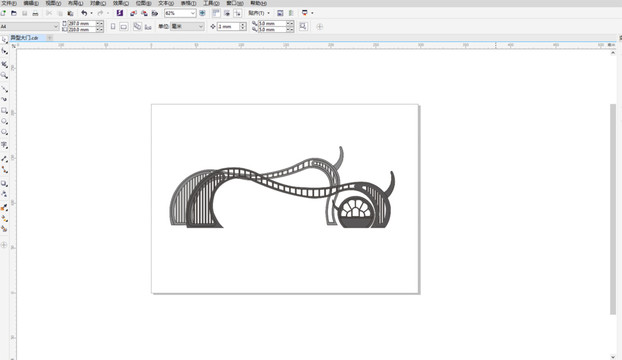Viewport: 622px width, 360px height.
Task: Open the 效果 (Effects) menu
Action: (121, 3)
